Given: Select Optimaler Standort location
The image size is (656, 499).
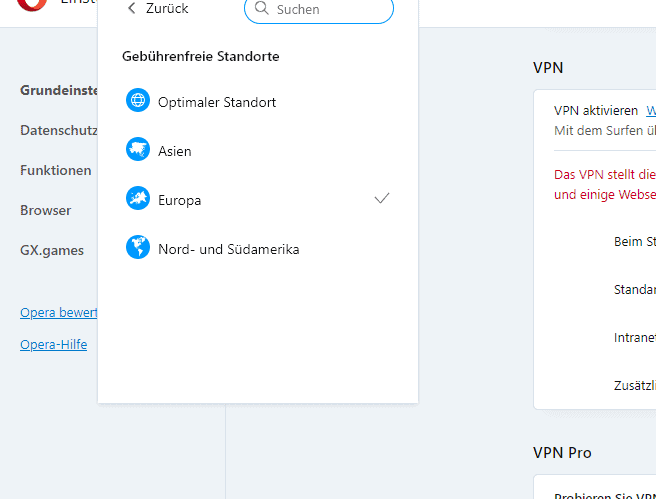Looking at the screenshot, I should point(258,101).
